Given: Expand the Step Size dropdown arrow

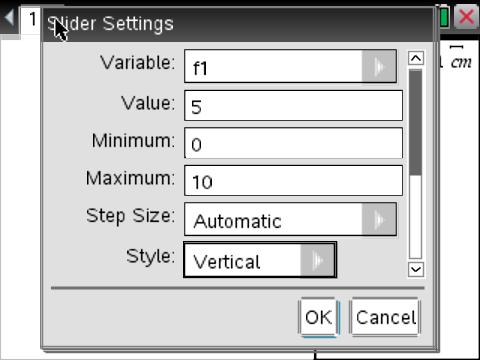Looking at the screenshot, I should pyautogui.click(x=379, y=219).
